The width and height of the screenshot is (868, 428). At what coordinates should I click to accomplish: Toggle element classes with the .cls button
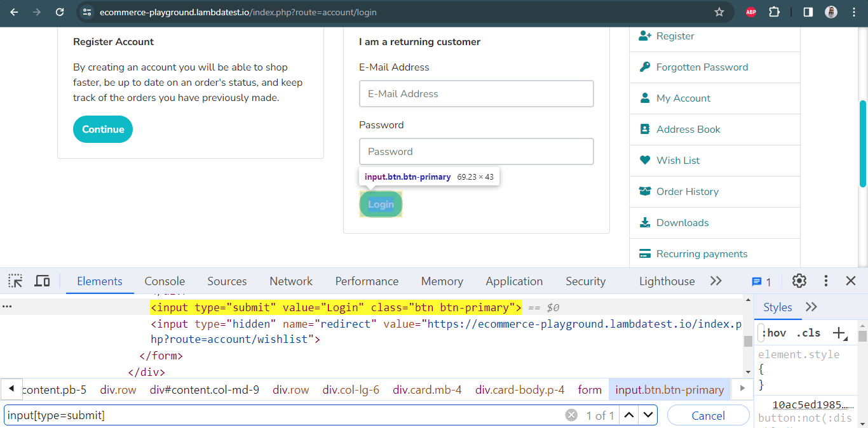[x=808, y=332]
